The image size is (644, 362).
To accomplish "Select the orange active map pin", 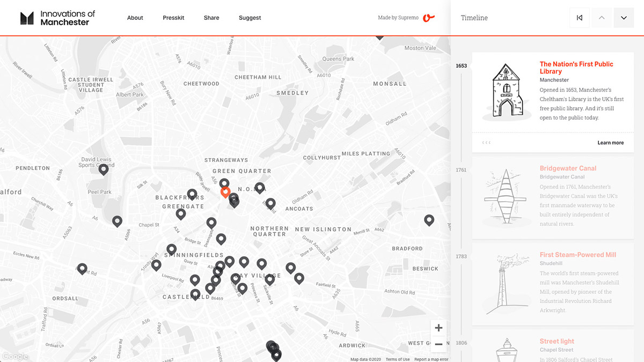I will 225,192.
